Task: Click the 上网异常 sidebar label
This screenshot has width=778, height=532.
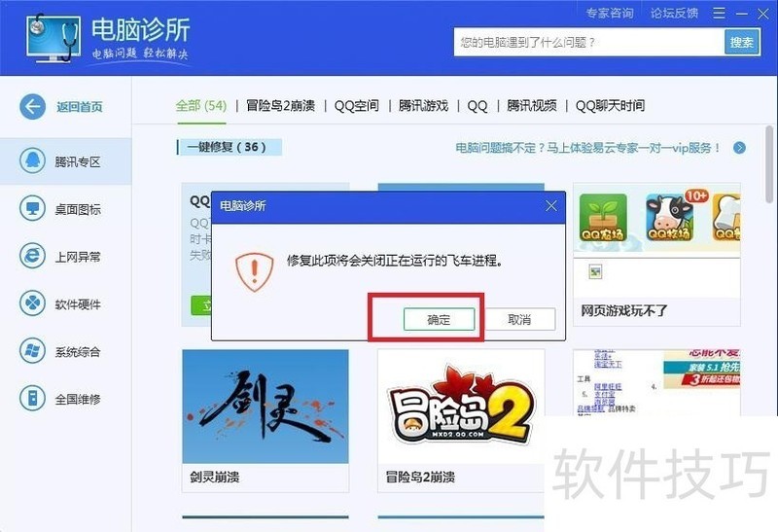Action: point(78,257)
